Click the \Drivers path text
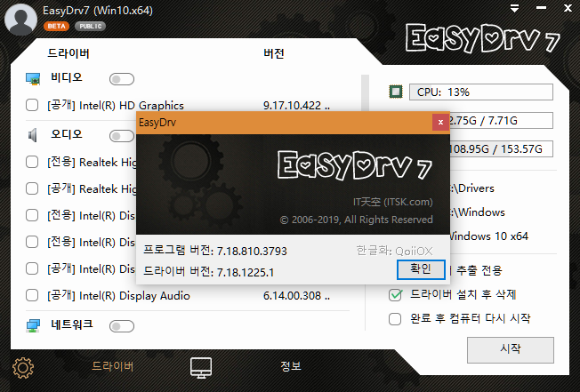This screenshot has width=580, height=392. (472, 188)
